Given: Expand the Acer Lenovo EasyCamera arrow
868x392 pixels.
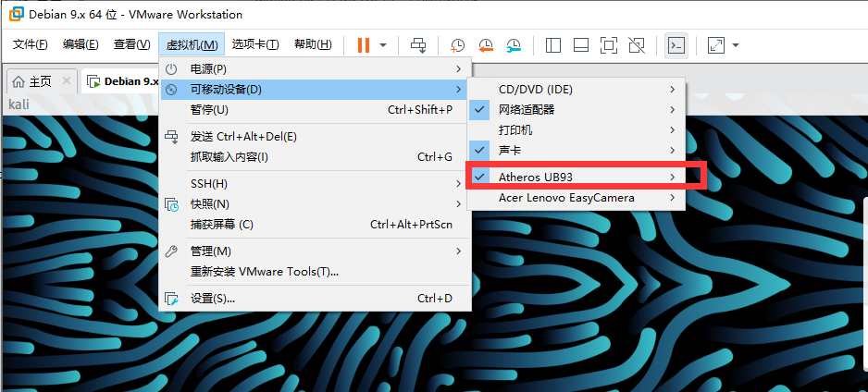Looking at the screenshot, I should pyautogui.click(x=672, y=197).
